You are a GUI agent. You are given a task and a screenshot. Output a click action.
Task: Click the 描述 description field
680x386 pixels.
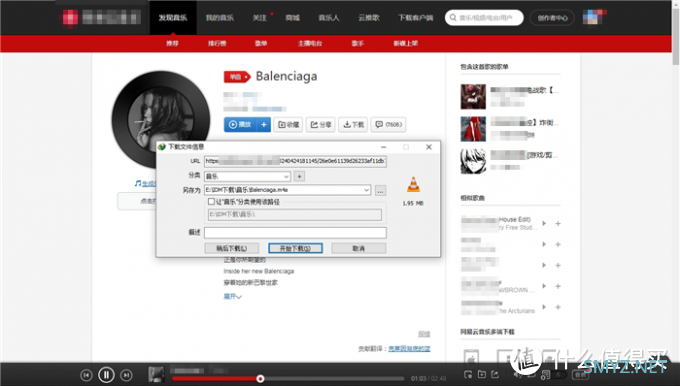pyautogui.click(x=295, y=232)
